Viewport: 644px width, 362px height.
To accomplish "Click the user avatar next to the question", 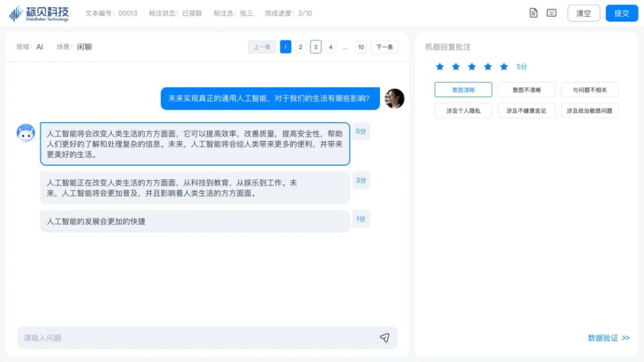I will click(395, 99).
